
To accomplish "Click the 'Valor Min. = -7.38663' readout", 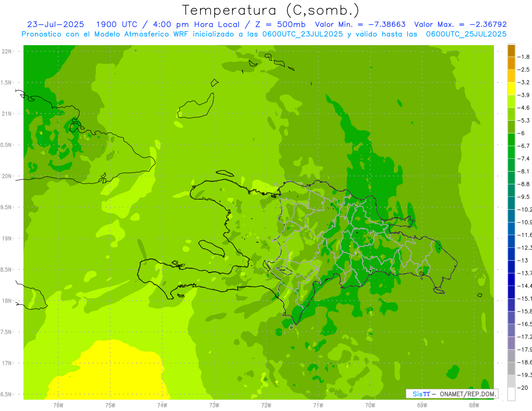I will [360, 24].
